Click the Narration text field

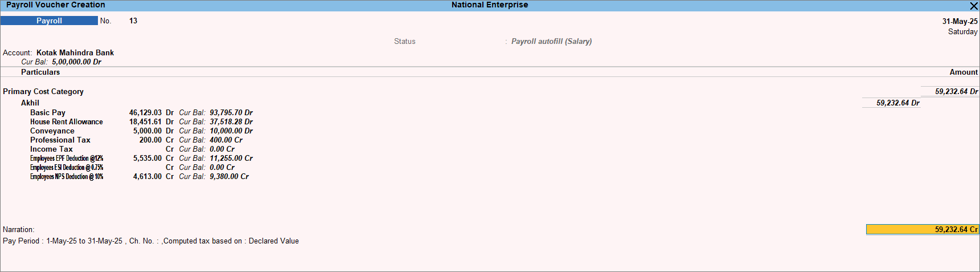tap(151, 241)
